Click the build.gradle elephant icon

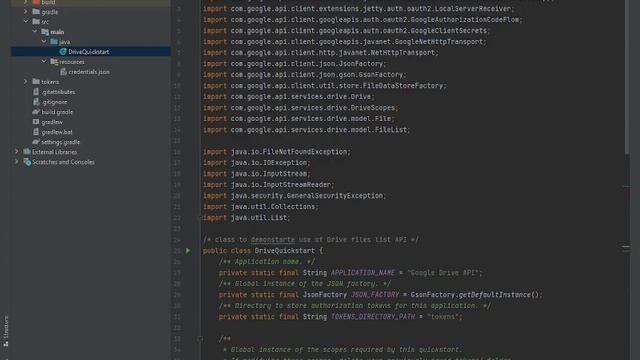36,112
